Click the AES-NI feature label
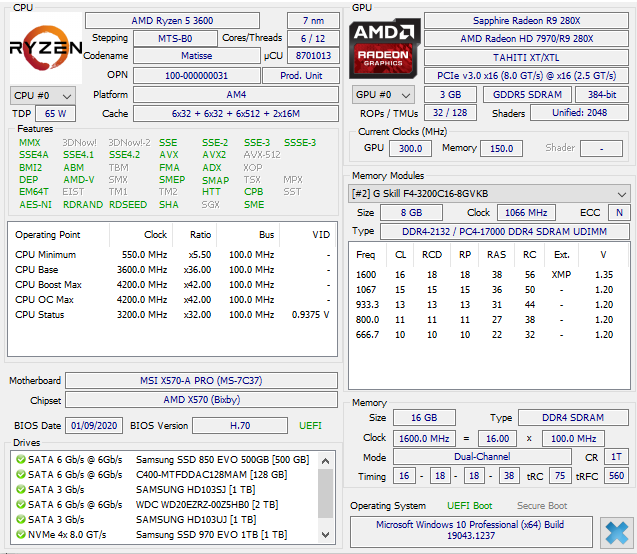Image resolution: width=637 pixels, height=554 pixels. (x=35, y=205)
